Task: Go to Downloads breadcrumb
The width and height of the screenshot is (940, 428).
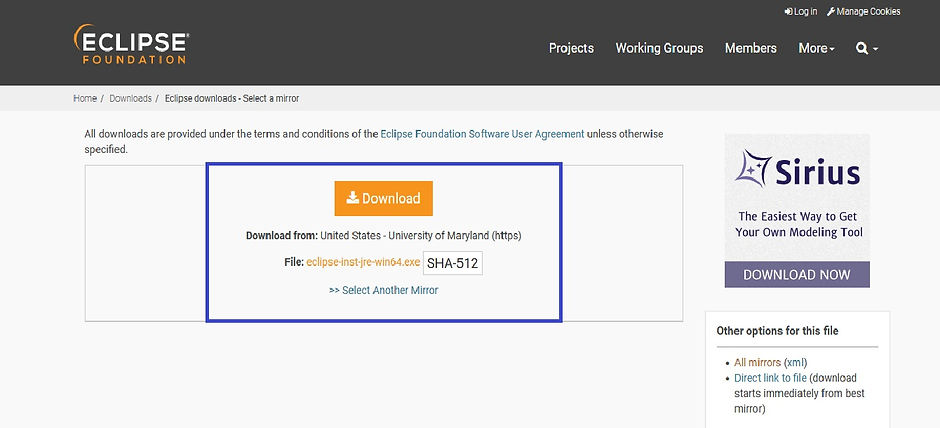Action: (130, 98)
